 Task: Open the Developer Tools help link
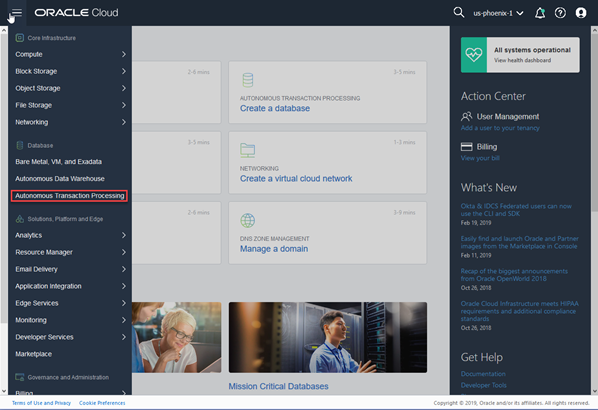(484, 385)
